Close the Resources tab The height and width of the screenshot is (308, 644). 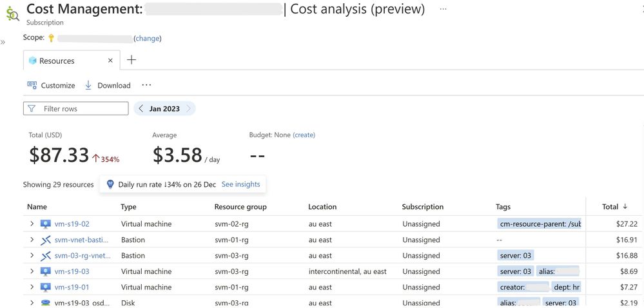pos(110,61)
